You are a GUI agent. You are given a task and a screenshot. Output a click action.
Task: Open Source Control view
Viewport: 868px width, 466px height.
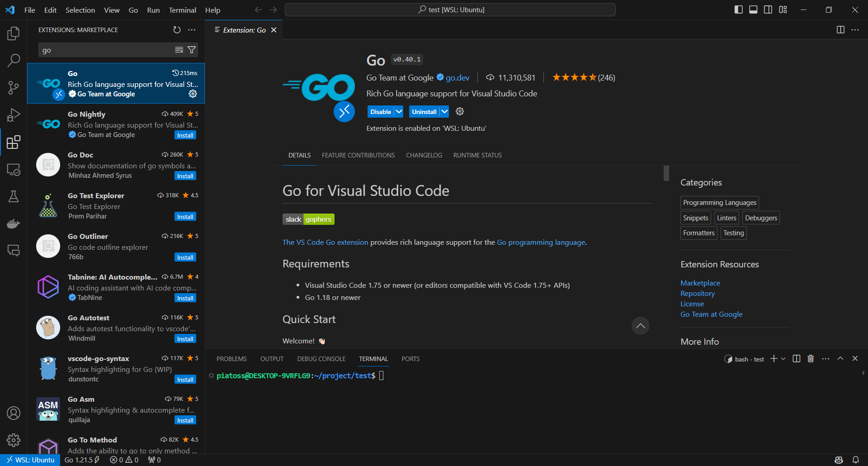pos(14,87)
